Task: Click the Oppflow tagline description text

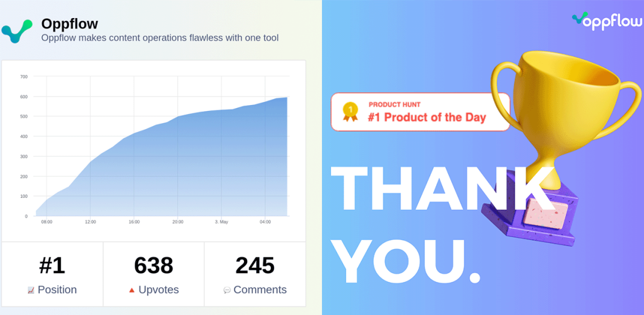Action: coord(160,38)
